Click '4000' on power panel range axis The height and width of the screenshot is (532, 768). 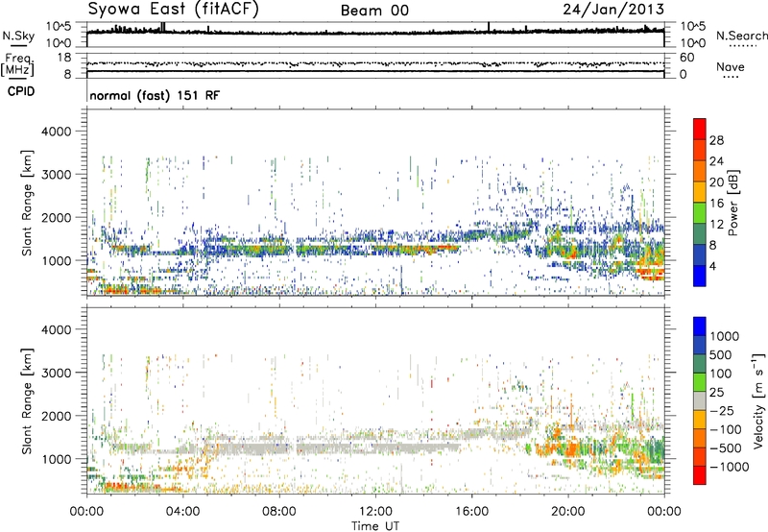(56, 132)
